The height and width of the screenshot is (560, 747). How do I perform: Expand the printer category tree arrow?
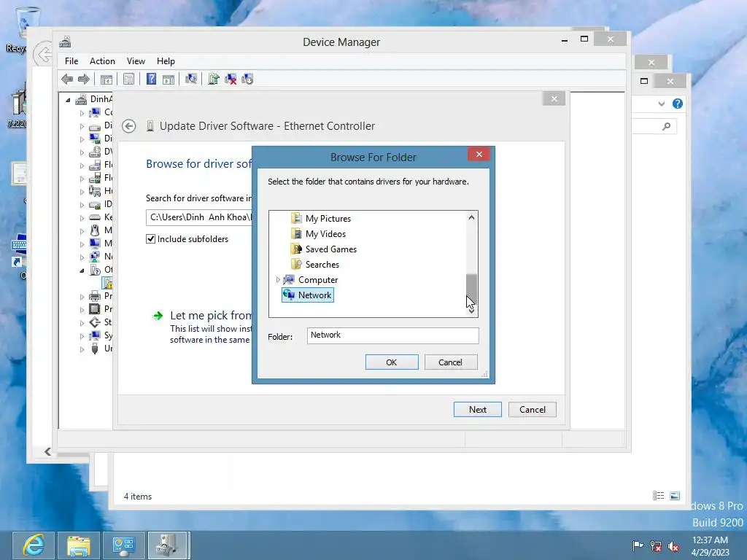[82, 297]
